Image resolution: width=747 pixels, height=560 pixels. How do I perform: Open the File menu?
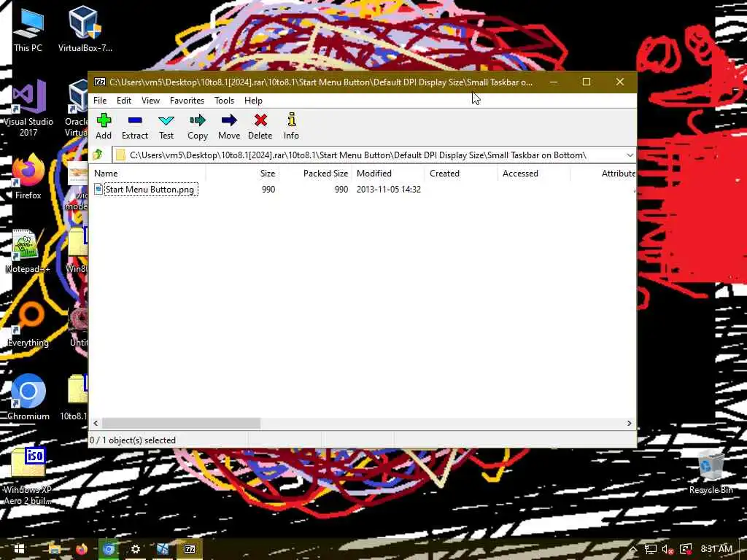click(x=100, y=101)
